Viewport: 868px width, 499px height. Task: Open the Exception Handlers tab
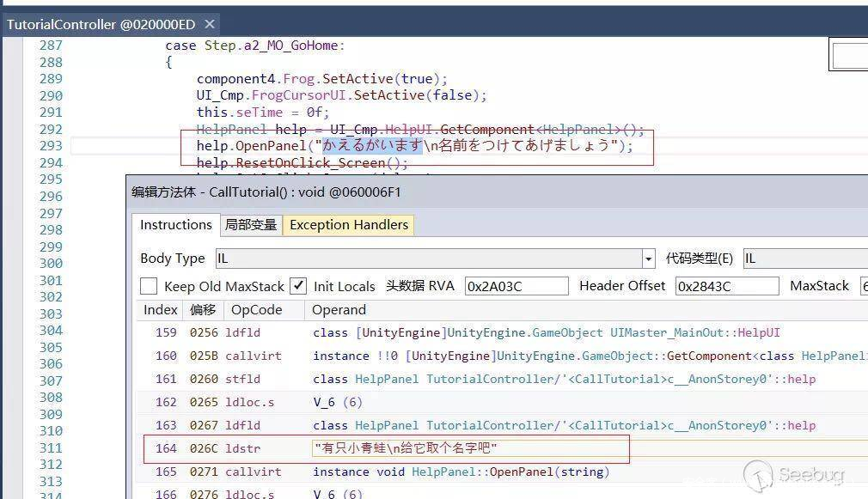pos(348,225)
